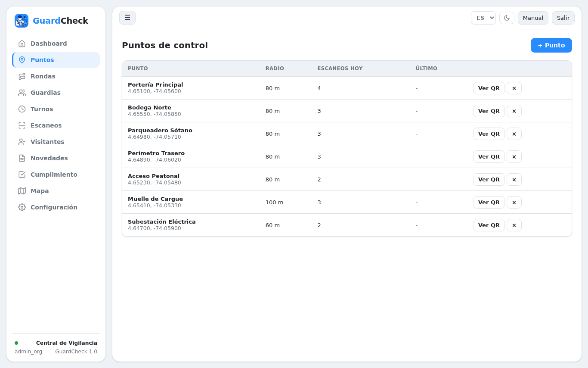Delete Subestación Eléctrica with its X button
This screenshot has width=588, height=368.
[514, 225]
